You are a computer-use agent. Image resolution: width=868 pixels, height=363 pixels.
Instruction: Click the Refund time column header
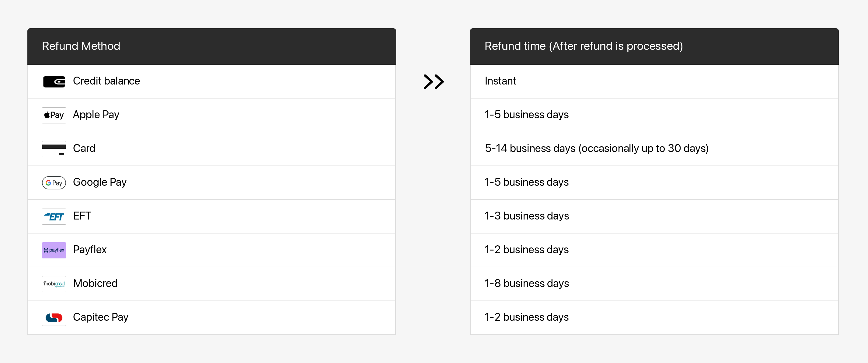pos(583,46)
